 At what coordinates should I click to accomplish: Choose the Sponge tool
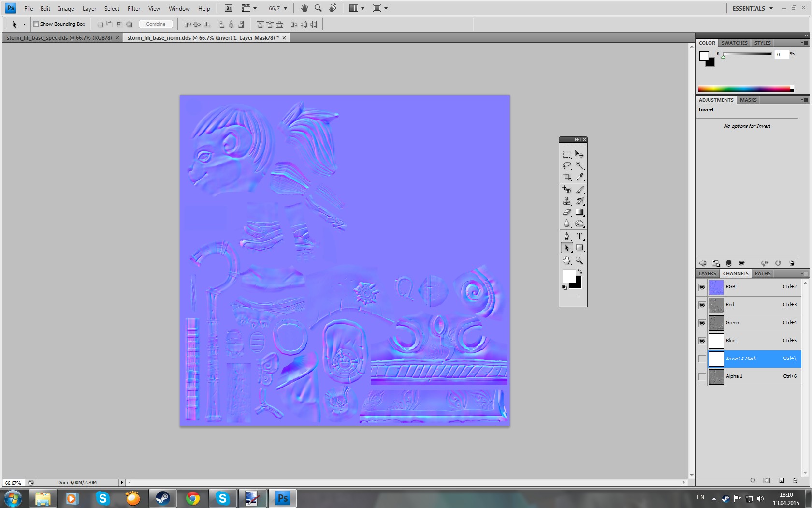coord(580,223)
